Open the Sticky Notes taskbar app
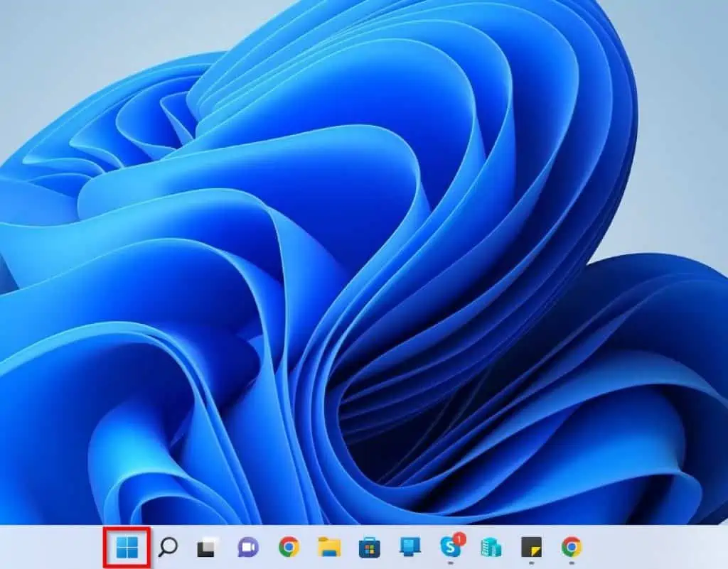 [x=531, y=546]
